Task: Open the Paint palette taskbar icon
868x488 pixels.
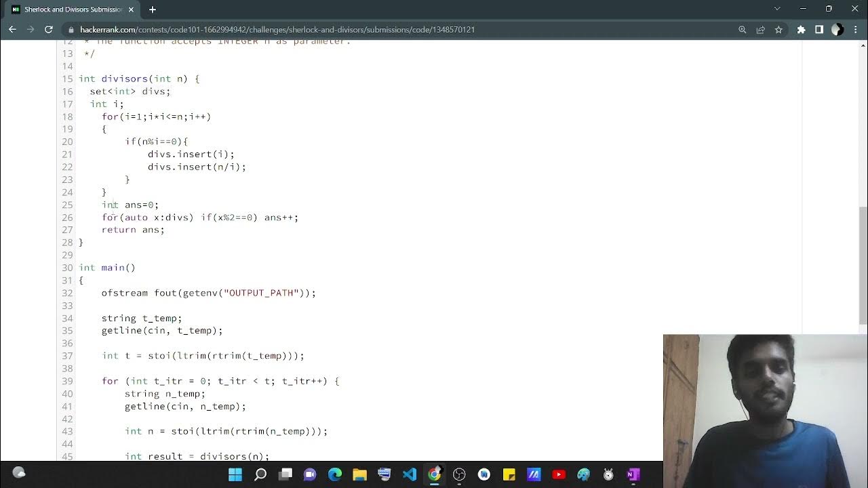Action: coord(583,474)
